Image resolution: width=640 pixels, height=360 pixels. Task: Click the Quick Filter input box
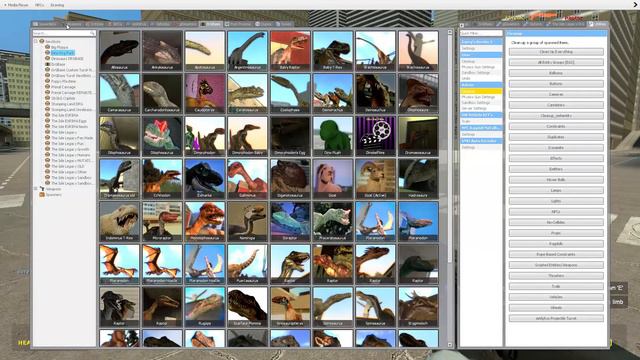coord(481,33)
